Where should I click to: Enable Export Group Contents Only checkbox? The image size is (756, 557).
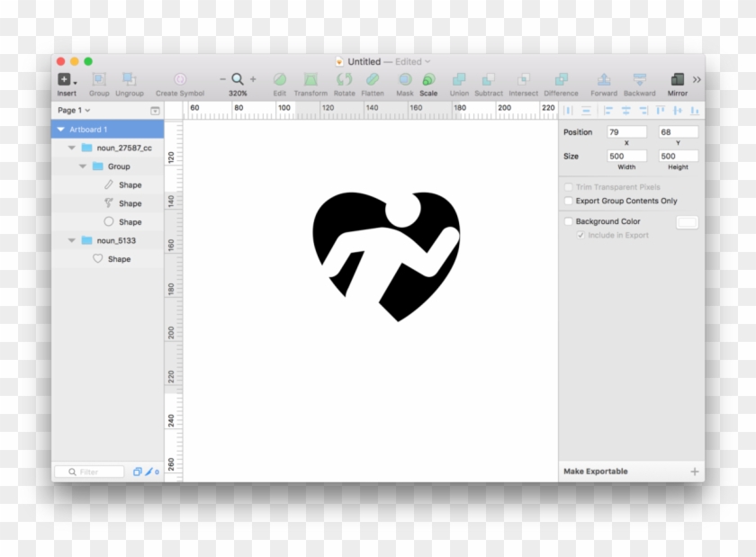569,201
